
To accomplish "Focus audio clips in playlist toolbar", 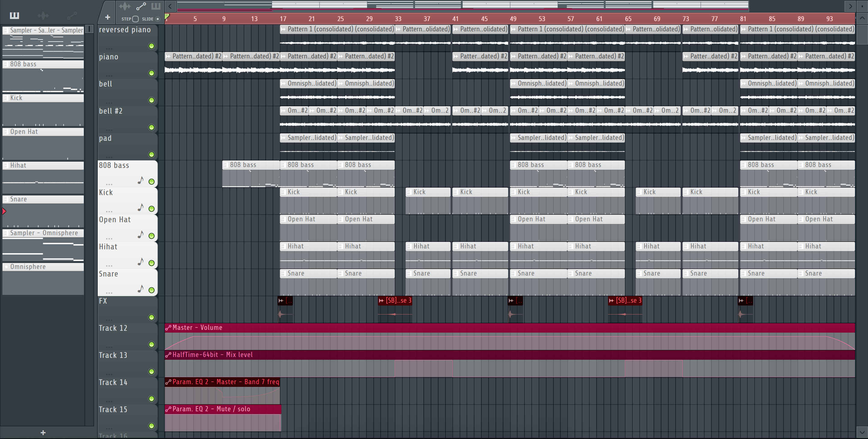I will [x=125, y=6].
